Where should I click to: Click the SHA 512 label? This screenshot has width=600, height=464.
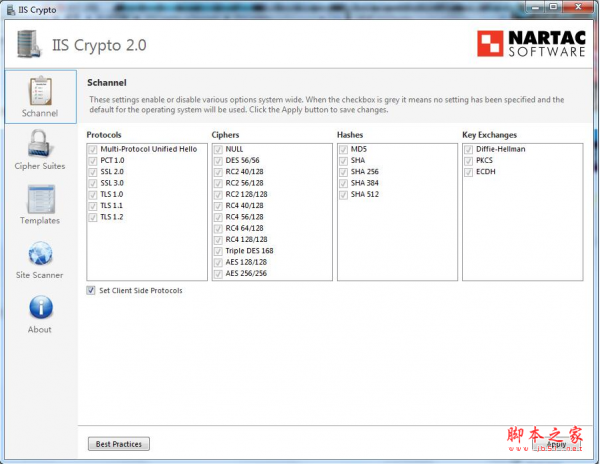[365, 194]
